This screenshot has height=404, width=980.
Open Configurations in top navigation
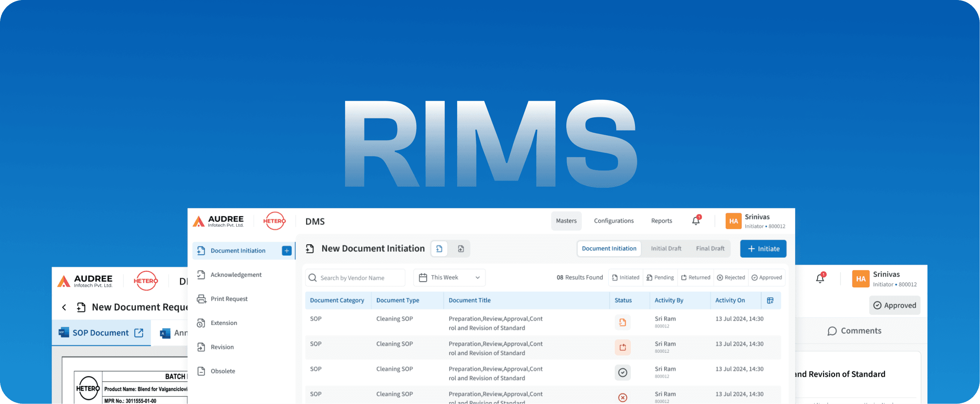pyautogui.click(x=614, y=221)
